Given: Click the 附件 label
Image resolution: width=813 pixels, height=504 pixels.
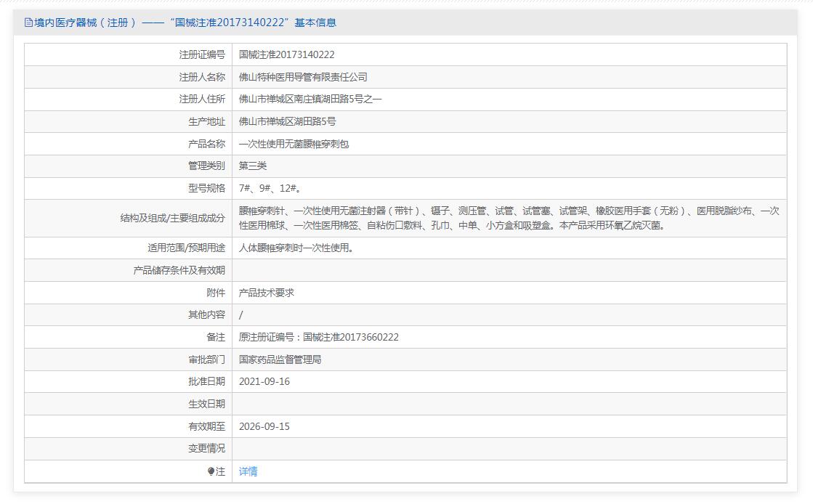Looking at the screenshot, I should point(217,293).
